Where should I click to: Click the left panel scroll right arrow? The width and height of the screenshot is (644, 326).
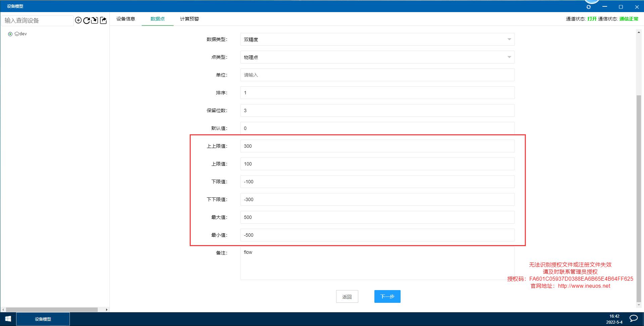[x=106, y=310]
